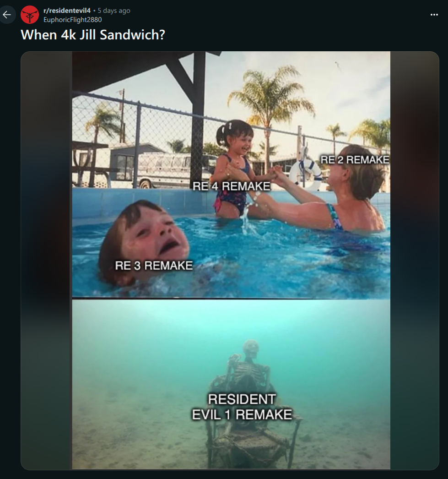This screenshot has width=448, height=479.
Task: Click the underwater skeleton's skull
Action: pyautogui.click(x=251, y=348)
